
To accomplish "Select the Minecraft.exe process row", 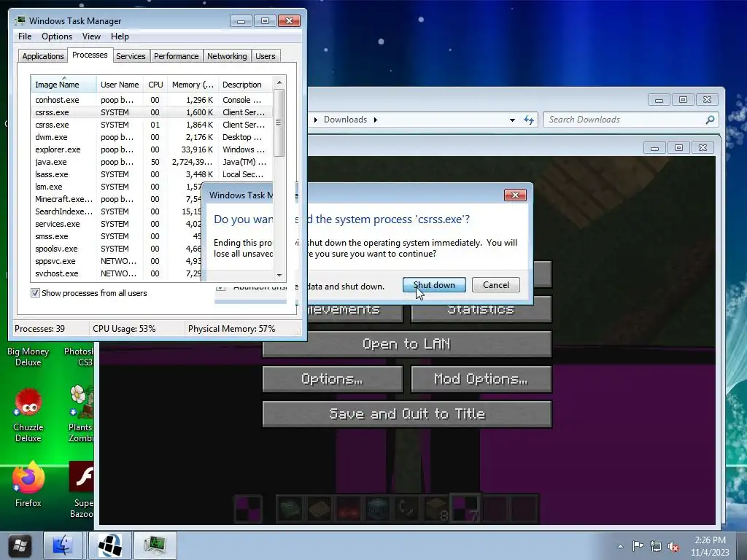I will 117,199.
